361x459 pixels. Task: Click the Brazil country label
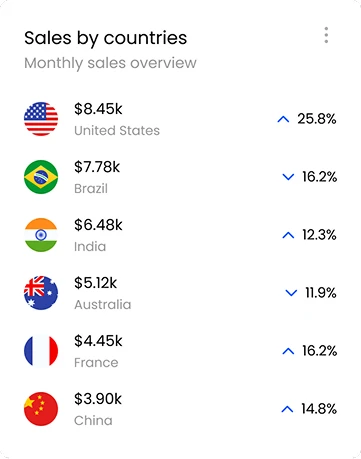91,189
